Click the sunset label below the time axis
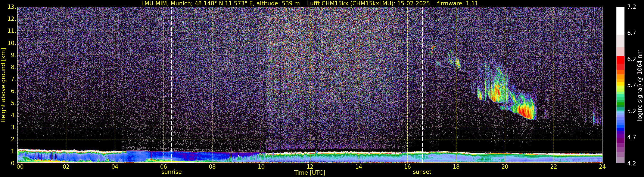644x177 pixels. point(422,172)
